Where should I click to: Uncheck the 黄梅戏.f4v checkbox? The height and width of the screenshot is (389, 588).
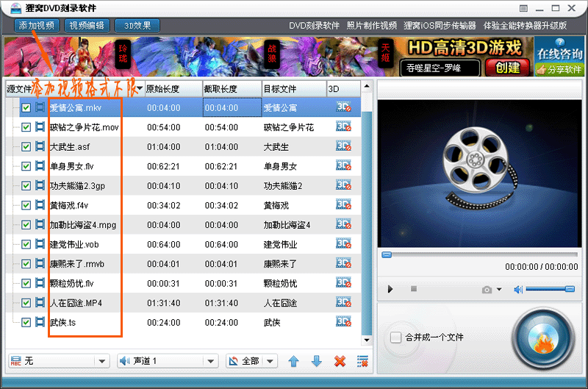(x=26, y=205)
